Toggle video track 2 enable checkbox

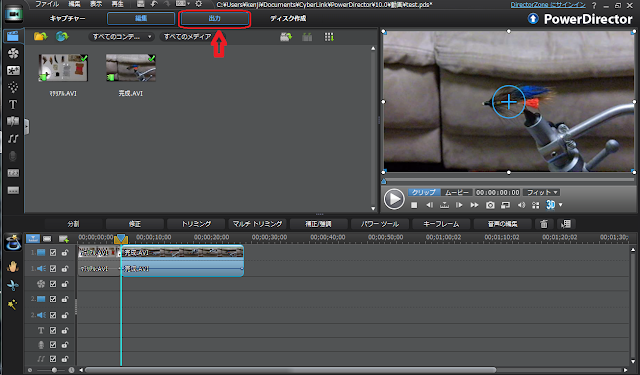tap(53, 299)
